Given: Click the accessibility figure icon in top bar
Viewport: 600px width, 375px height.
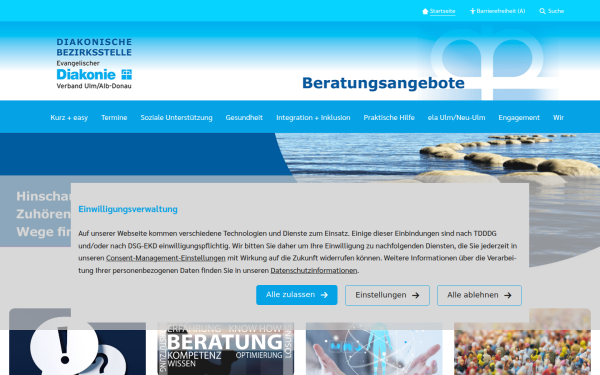Looking at the screenshot, I should (x=472, y=11).
